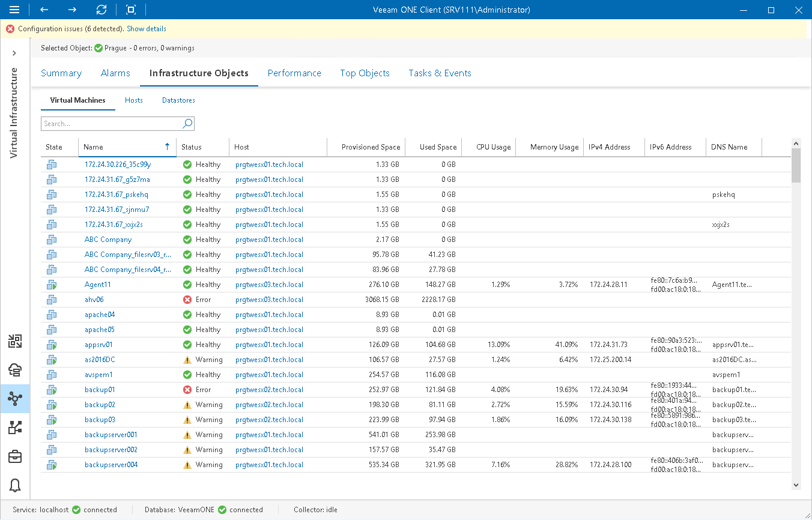Switch to the Hosts sub-tab
This screenshot has height=520, width=812.
133,100
